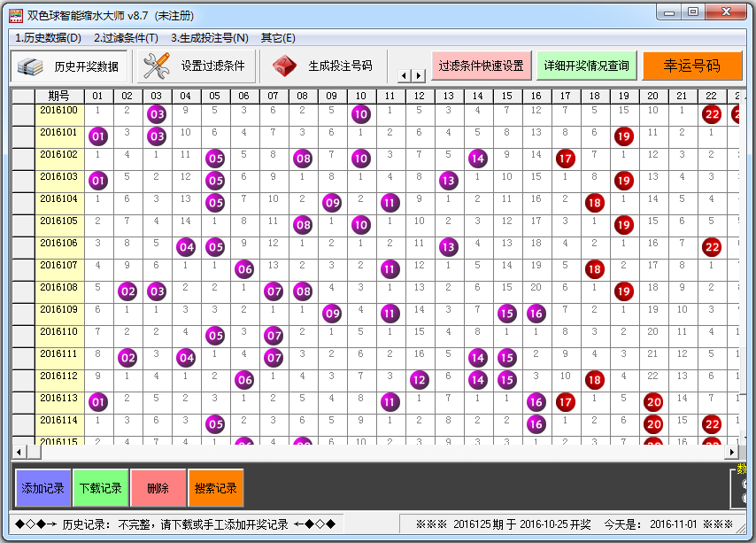Screen dimensions: 756x543
Task: Click 过滤条件快速设置 pink button
Action: click(x=482, y=66)
